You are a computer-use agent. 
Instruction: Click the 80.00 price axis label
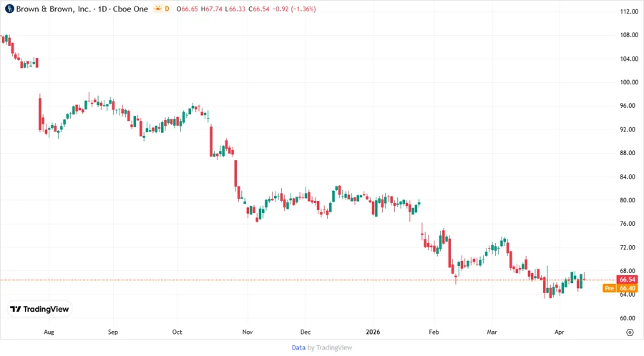[629, 200]
